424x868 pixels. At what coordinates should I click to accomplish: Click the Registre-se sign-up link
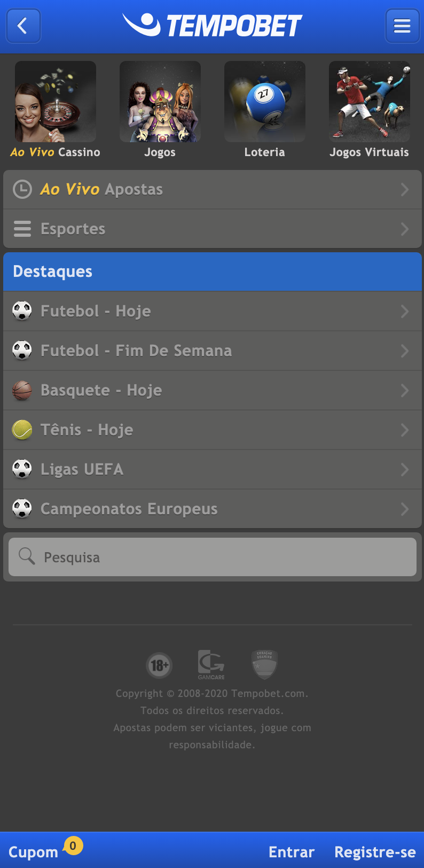point(375,852)
